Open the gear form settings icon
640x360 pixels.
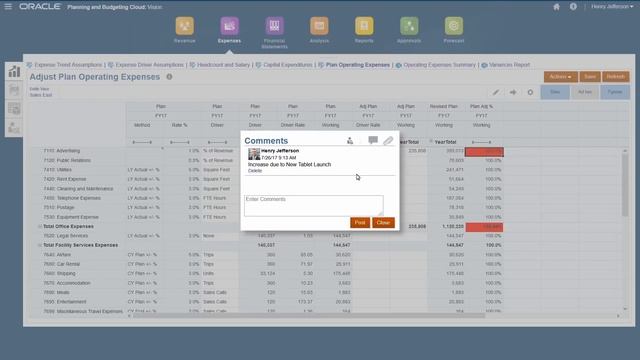(x=530, y=92)
